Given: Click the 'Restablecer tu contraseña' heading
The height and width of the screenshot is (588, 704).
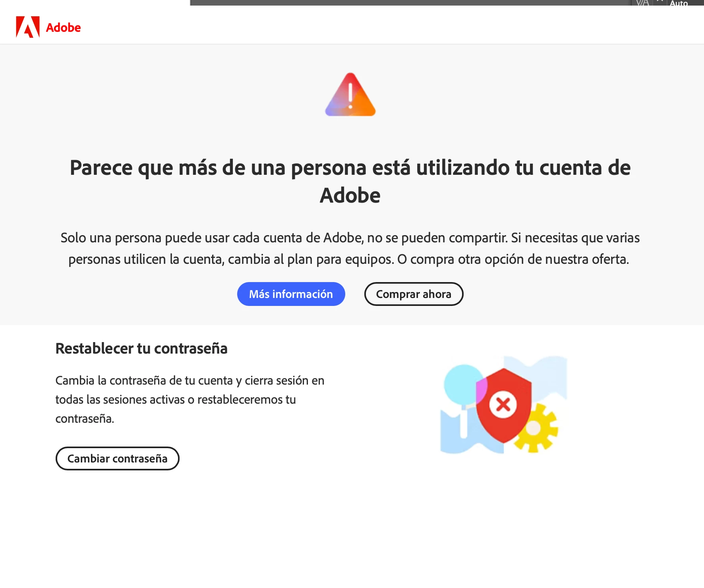Looking at the screenshot, I should tap(141, 348).
